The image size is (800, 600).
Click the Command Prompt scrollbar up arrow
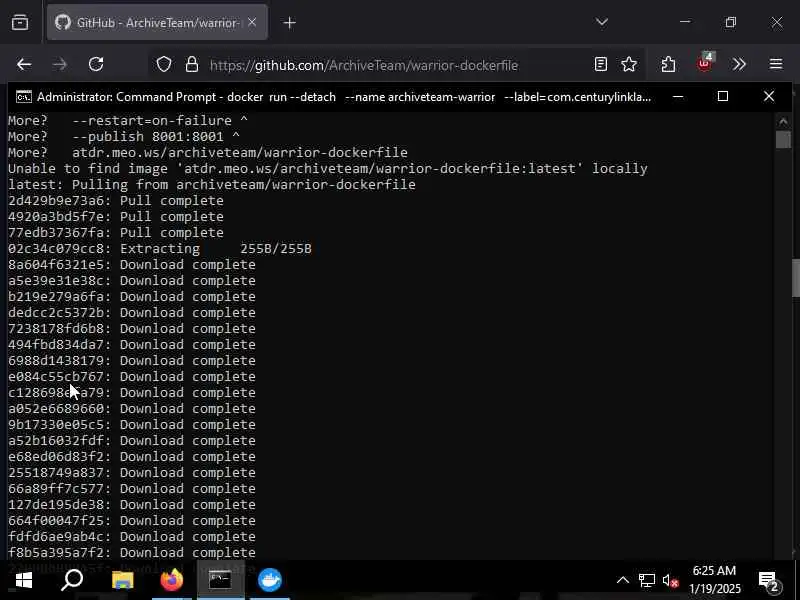tap(783, 121)
